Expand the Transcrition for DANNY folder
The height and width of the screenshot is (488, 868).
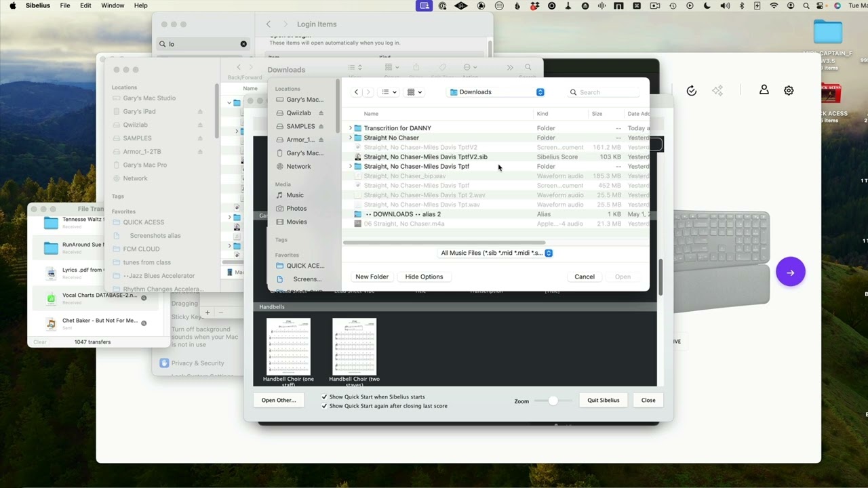coord(351,128)
